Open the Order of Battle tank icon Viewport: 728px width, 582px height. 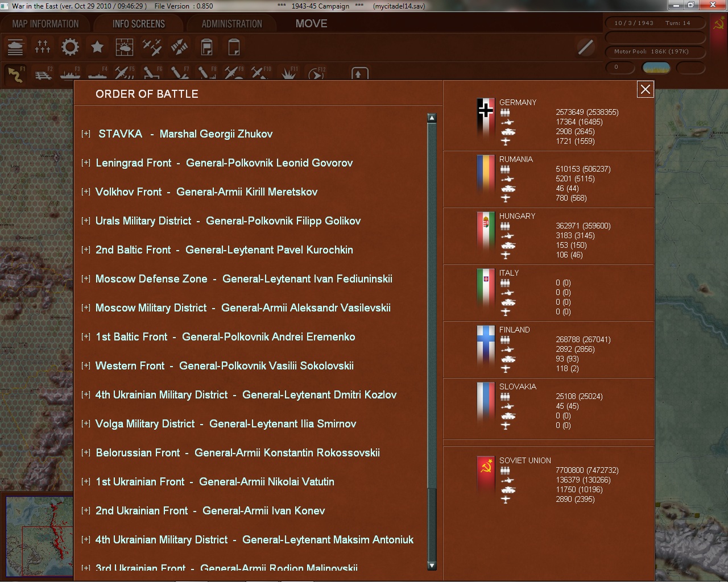click(x=15, y=47)
